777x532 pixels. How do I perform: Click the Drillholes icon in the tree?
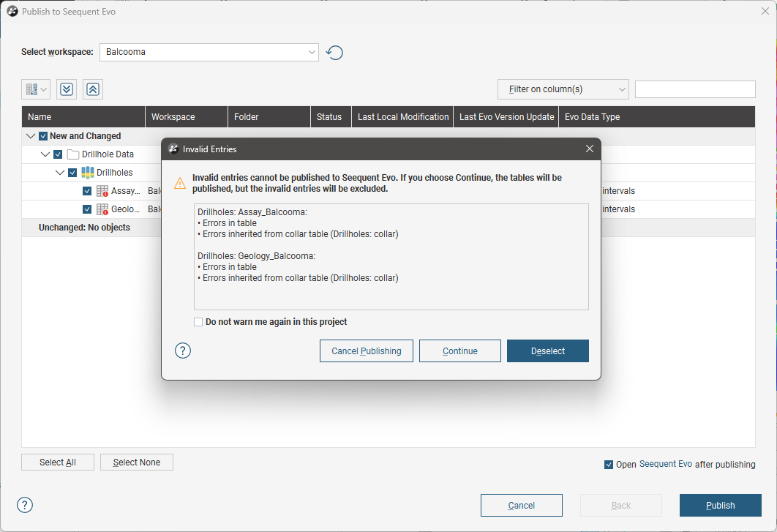[88, 173]
